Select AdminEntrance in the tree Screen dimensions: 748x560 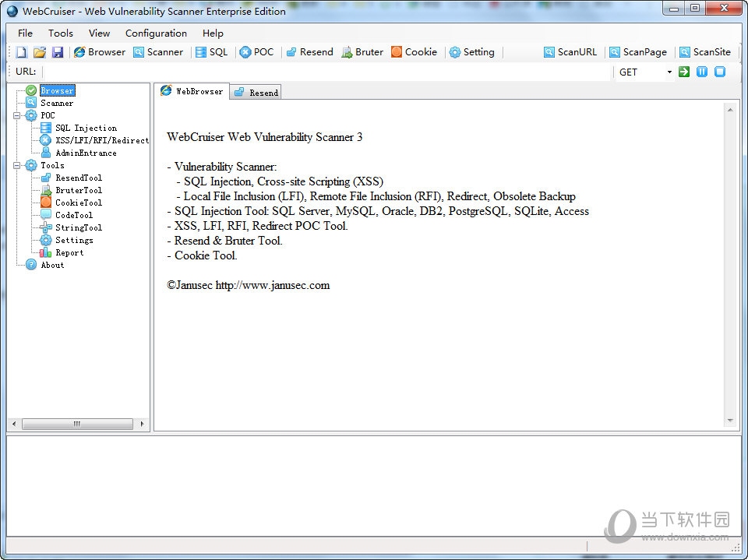(86, 153)
